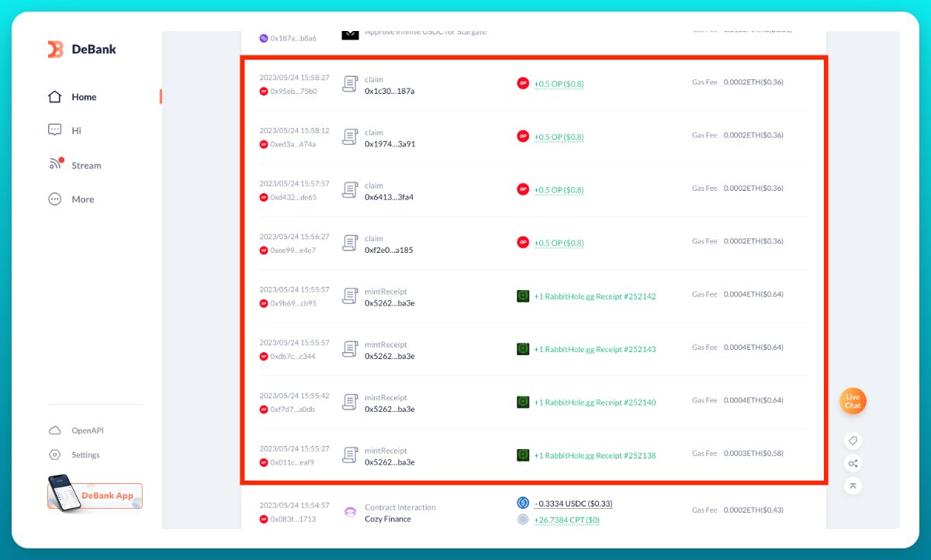Open the Stream section
Image resolution: width=931 pixels, height=560 pixels.
86,165
